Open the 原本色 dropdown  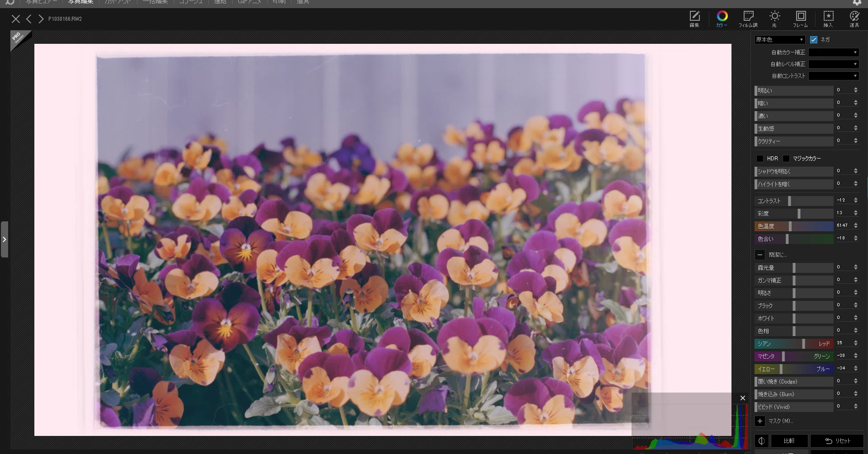(x=780, y=40)
